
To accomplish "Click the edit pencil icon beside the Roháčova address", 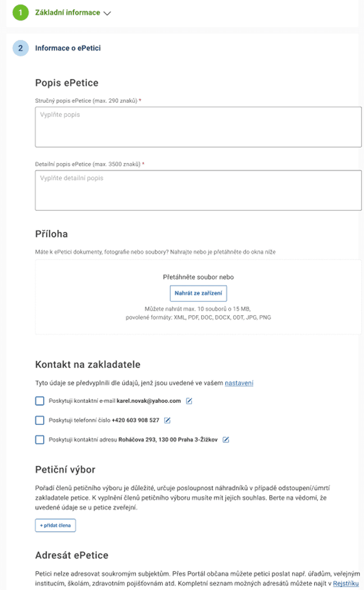I will click(x=225, y=440).
